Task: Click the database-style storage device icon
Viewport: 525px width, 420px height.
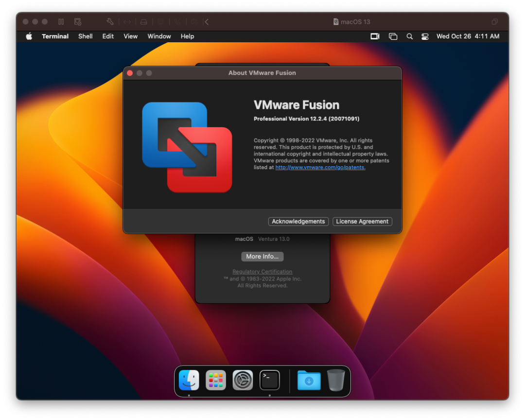Action: pos(161,22)
